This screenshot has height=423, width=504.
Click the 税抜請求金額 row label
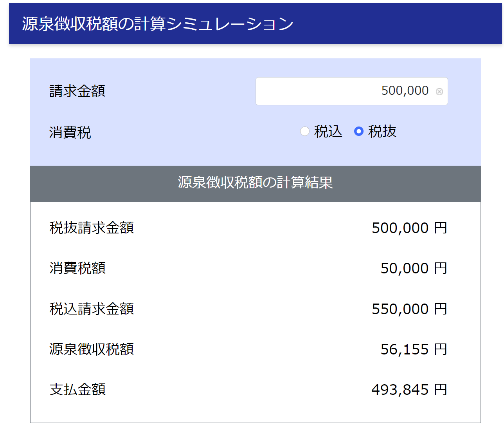click(92, 228)
